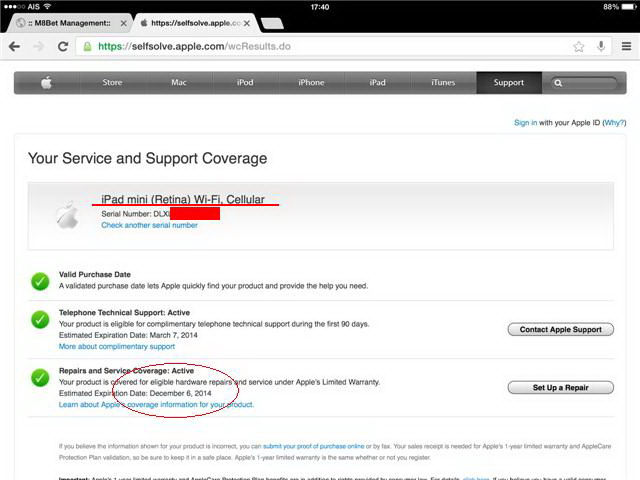
Task: Click green check beside Valid Purchase Date
Action: (40, 282)
